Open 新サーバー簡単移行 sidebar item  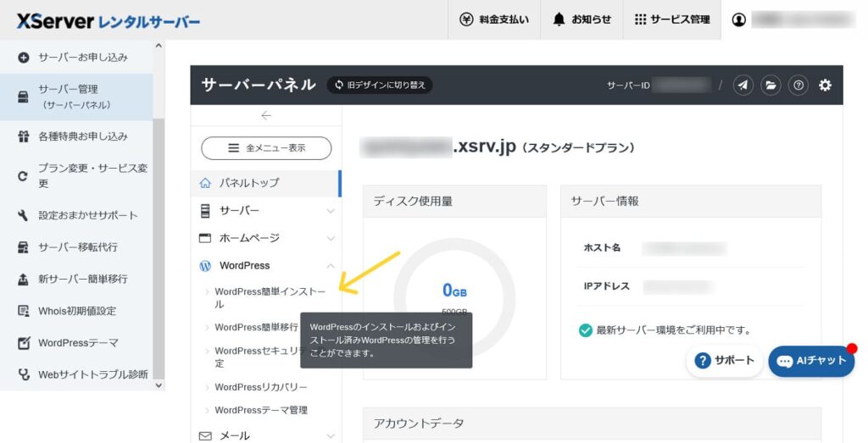point(76,279)
